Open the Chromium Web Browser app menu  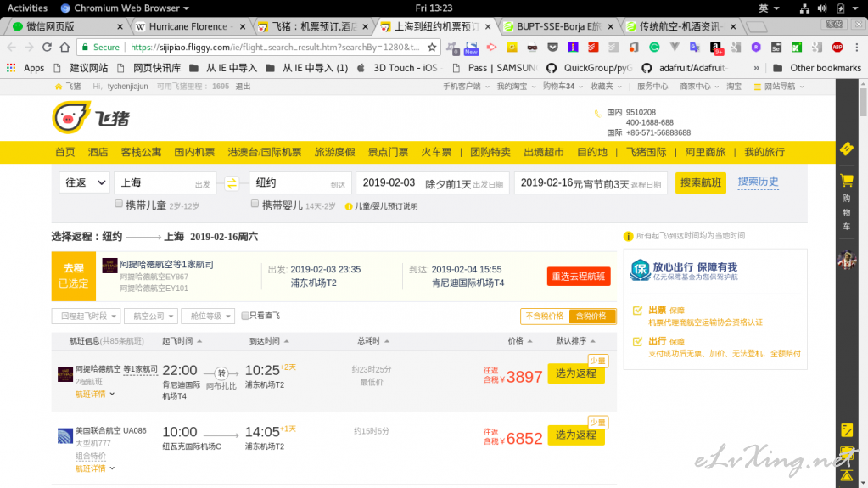tap(125, 8)
